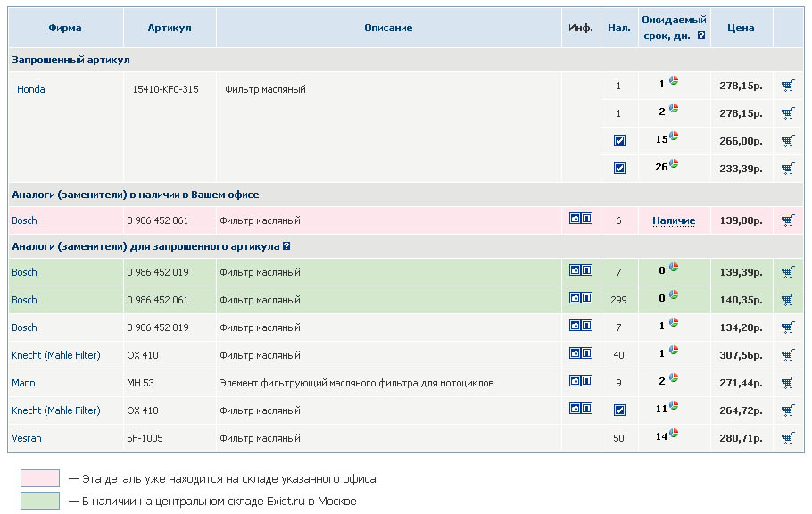Click the Наличие link in pink row

click(674, 220)
